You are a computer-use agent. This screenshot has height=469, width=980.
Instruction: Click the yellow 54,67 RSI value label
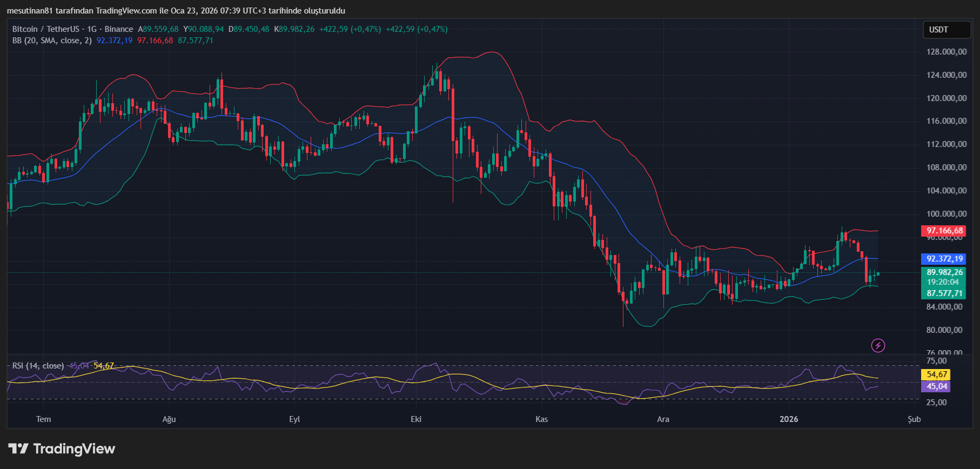click(x=937, y=374)
